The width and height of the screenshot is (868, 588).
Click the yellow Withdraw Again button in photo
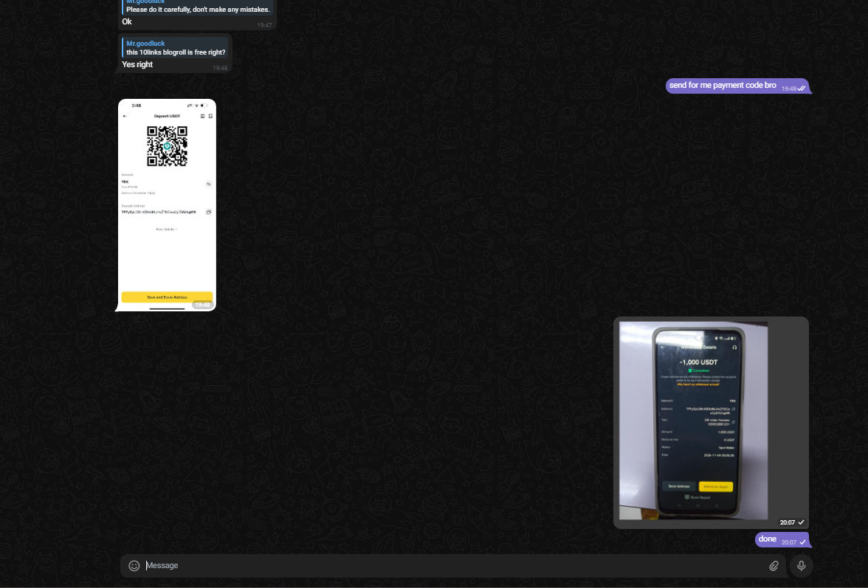[715, 486]
